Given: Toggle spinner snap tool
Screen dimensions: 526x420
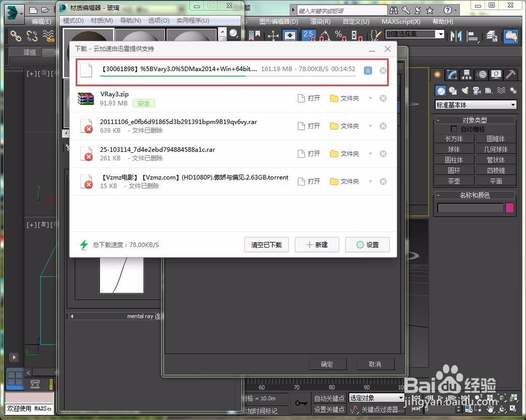Looking at the screenshot, I should tap(356, 36).
